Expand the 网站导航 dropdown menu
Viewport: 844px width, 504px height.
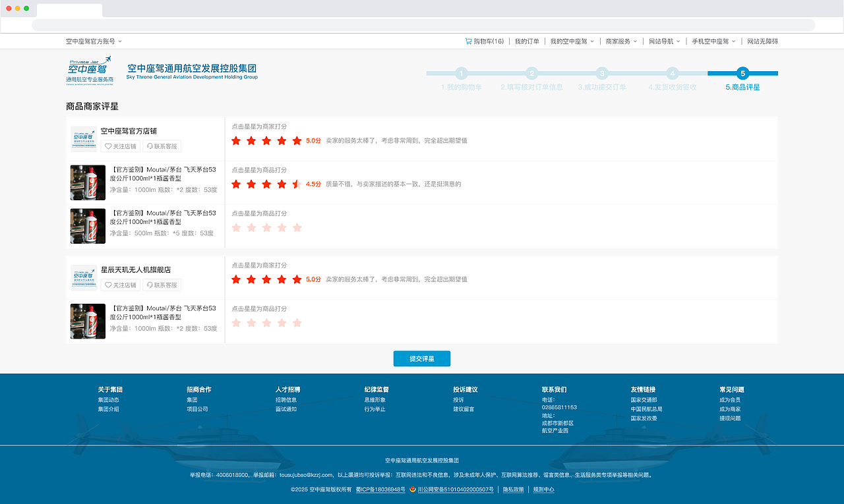(x=665, y=41)
